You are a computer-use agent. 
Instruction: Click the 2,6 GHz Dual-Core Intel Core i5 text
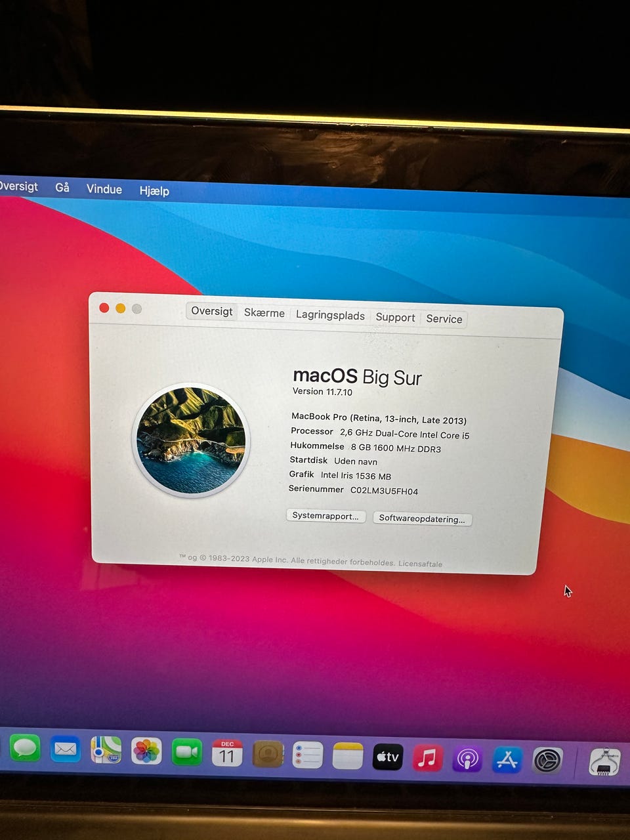point(404,434)
